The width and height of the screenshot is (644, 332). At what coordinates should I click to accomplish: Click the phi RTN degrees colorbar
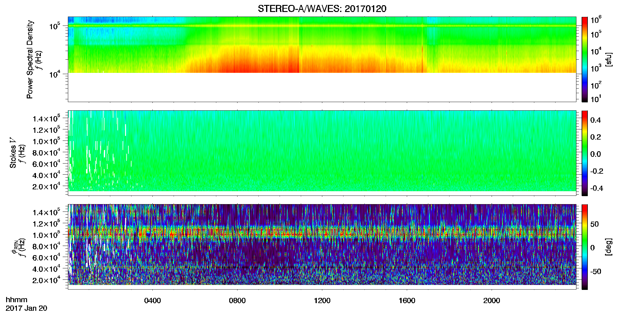585,247
